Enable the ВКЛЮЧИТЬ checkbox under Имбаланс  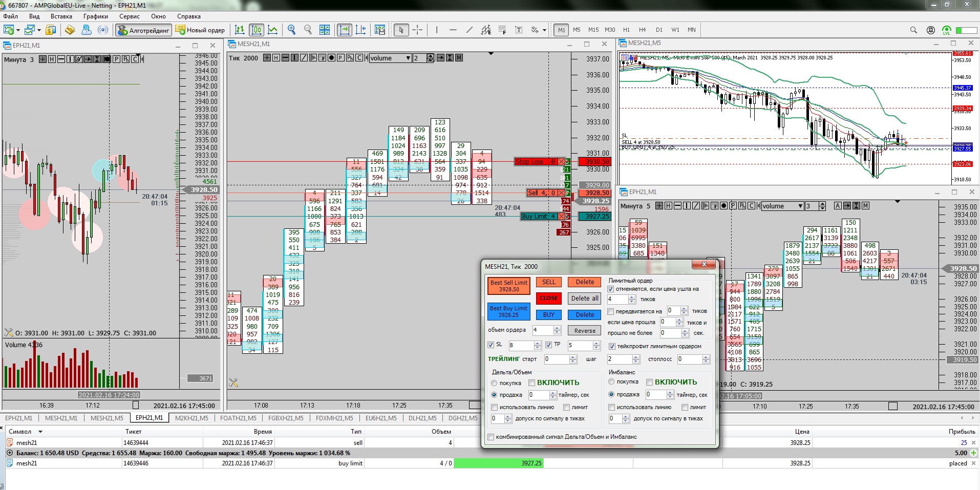pos(650,382)
